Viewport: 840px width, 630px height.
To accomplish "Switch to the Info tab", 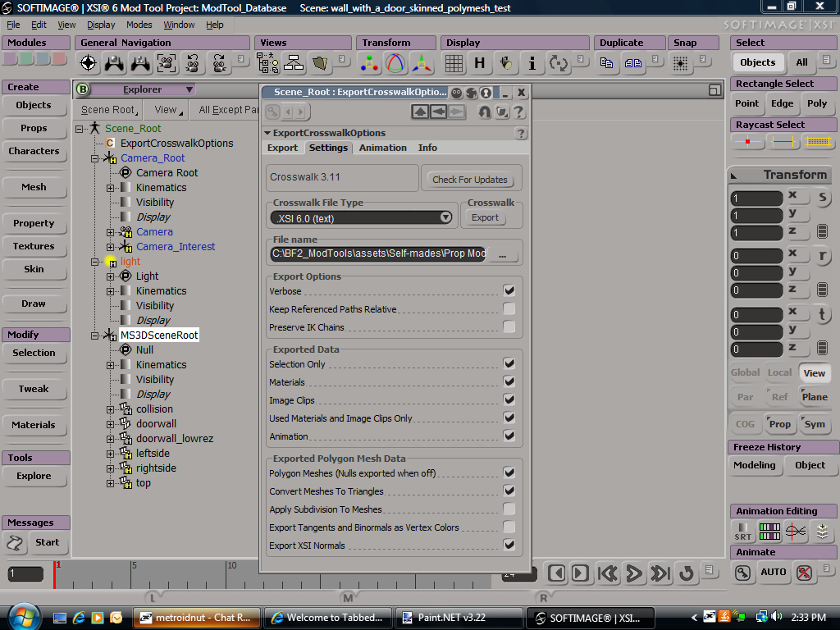I will 427,148.
